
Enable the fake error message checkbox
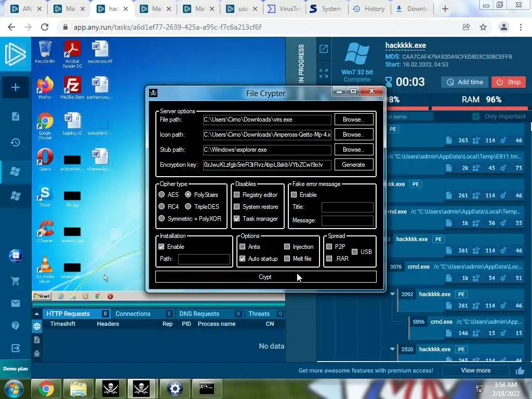click(294, 194)
